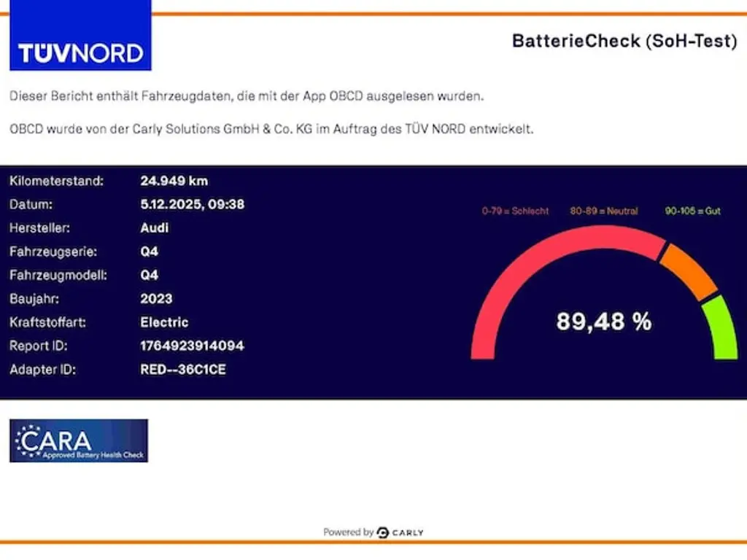Click the "Powered by" text
Image resolution: width=747 pixels, height=560 pixels.
pyautogui.click(x=348, y=532)
